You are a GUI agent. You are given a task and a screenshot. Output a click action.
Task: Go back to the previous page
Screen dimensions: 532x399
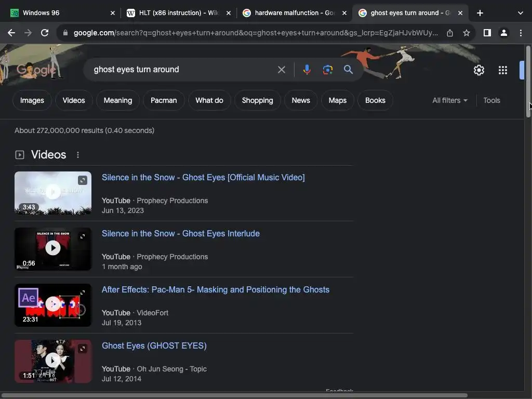[x=11, y=33]
